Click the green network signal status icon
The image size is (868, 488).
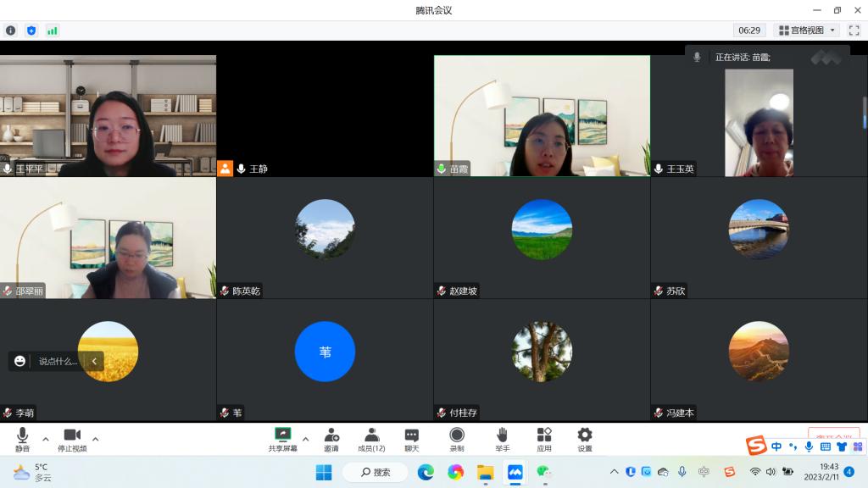(x=53, y=30)
